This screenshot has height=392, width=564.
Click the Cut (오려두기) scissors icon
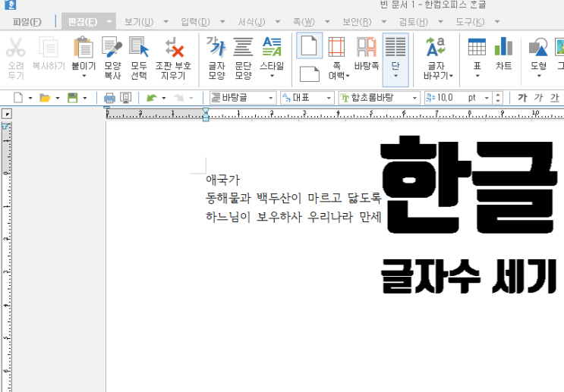coord(16,48)
